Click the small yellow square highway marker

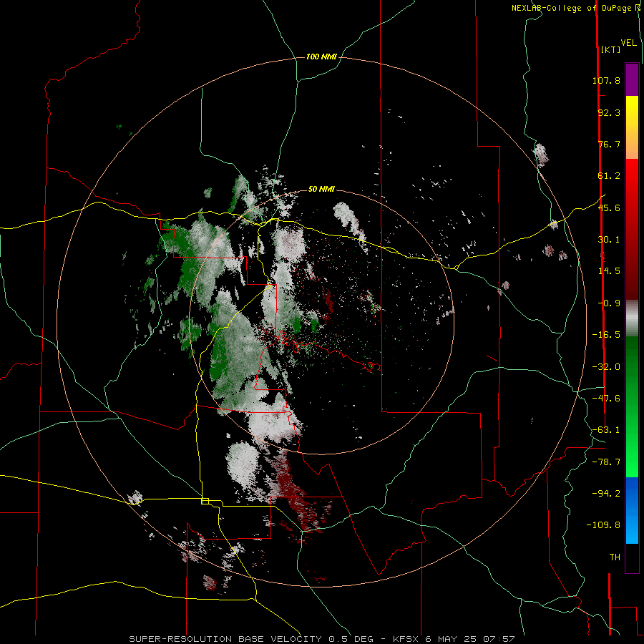205,501
